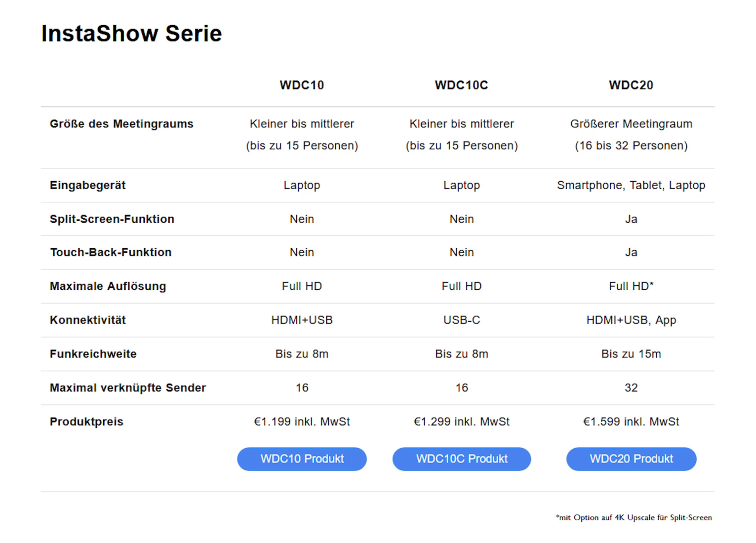Click the USB-C connectivity cell
Viewport: 756px width, 543px height.
click(x=461, y=320)
